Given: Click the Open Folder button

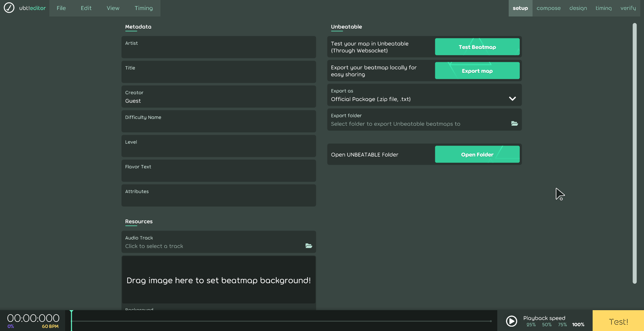Looking at the screenshot, I should click(x=477, y=154).
